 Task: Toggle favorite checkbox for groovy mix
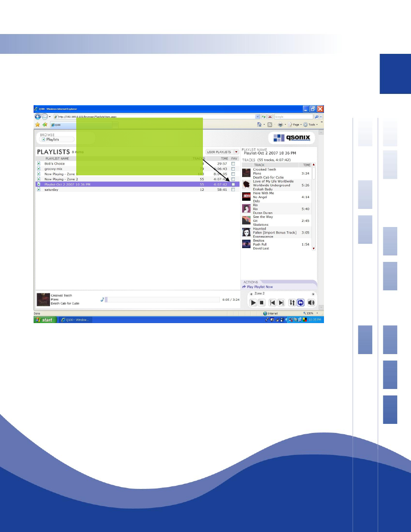click(233, 169)
